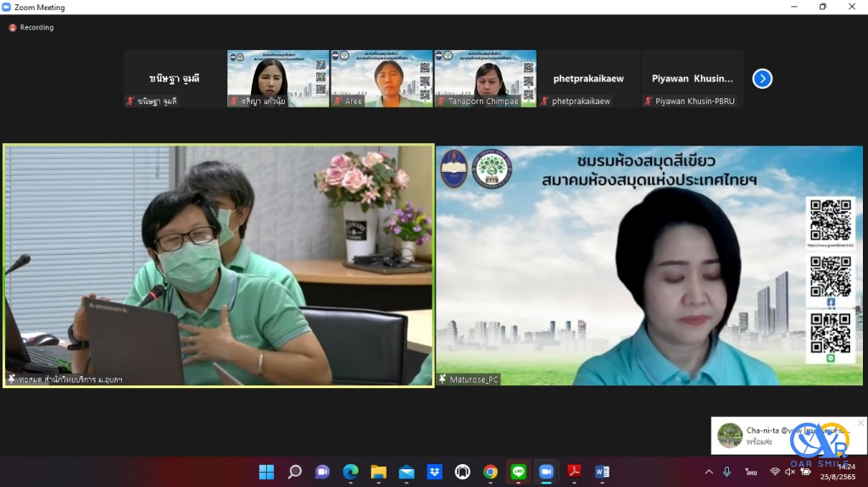Open the Mail app from the taskbar
The height and width of the screenshot is (487, 868).
tap(406, 472)
